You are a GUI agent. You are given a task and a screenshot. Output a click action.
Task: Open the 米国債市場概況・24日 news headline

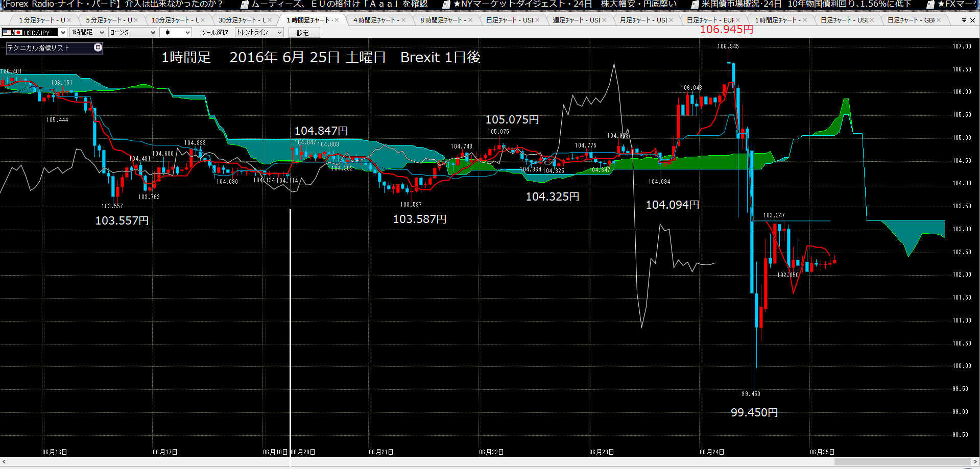tap(806, 4)
